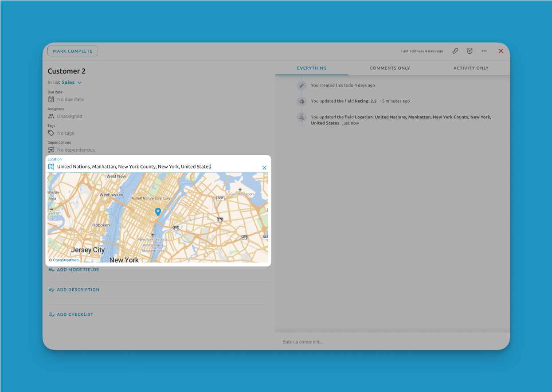Click the Add More Fields icon

[x=51, y=269]
